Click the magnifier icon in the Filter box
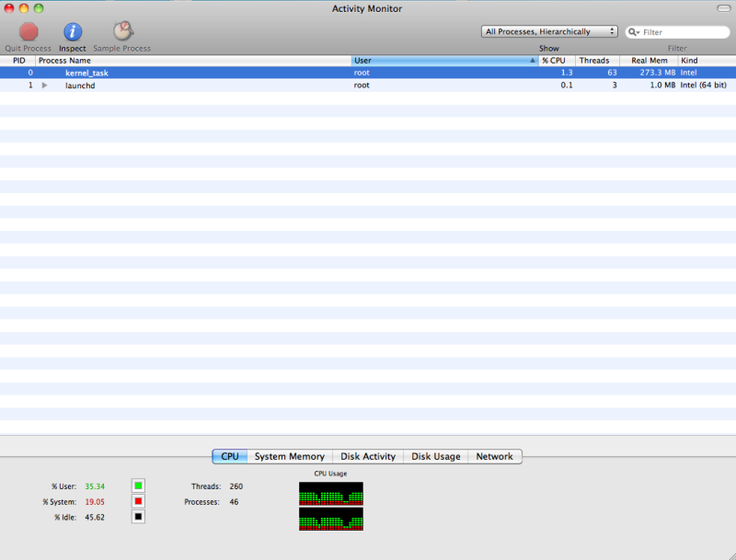Screen dimensions: 736x560 pyautogui.click(x=634, y=32)
